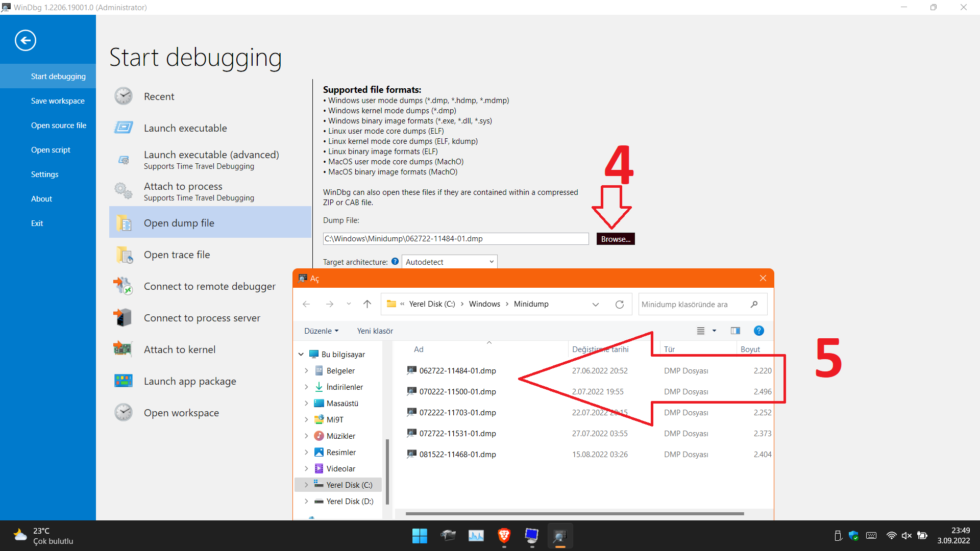Click navigation pane vertical scrollbar
The image size is (980, 551).
point(387,471)
